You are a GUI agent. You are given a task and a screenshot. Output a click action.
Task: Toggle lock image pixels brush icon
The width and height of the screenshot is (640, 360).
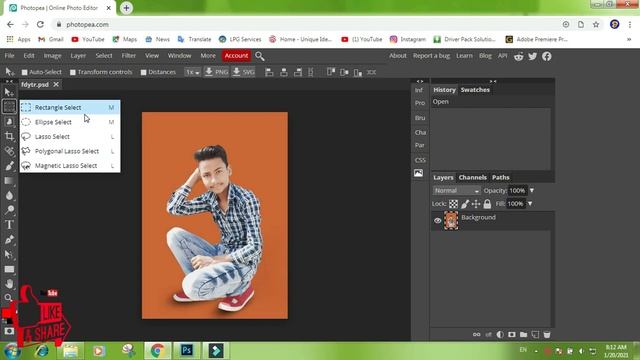tap(465, 204)
